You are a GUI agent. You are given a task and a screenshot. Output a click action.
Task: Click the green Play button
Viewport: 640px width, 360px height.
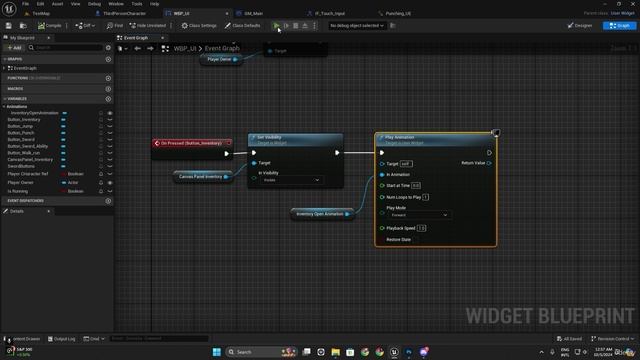point(276,26)
